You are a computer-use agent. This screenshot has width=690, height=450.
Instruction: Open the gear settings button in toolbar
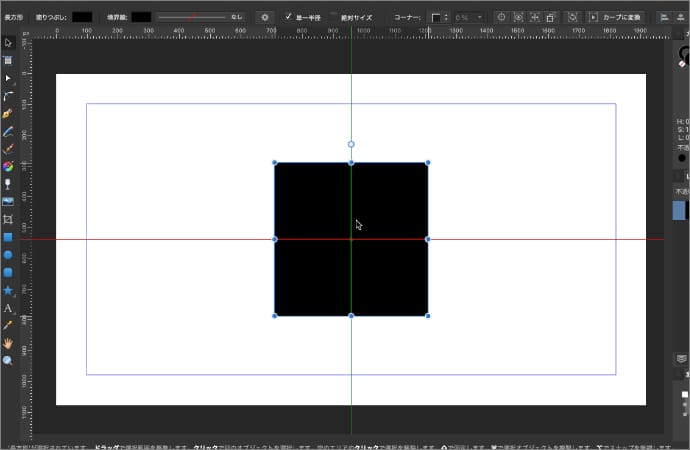tap(264, 17)
